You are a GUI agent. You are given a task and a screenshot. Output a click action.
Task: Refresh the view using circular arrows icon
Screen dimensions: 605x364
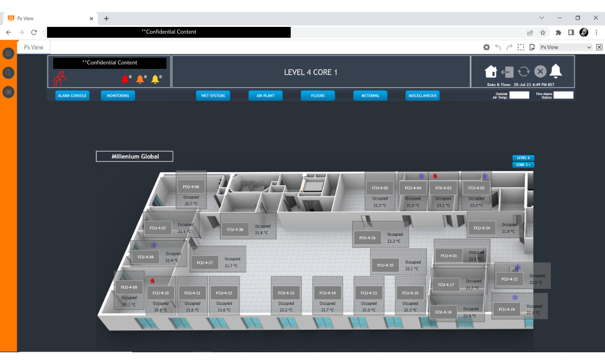point(523,72)
